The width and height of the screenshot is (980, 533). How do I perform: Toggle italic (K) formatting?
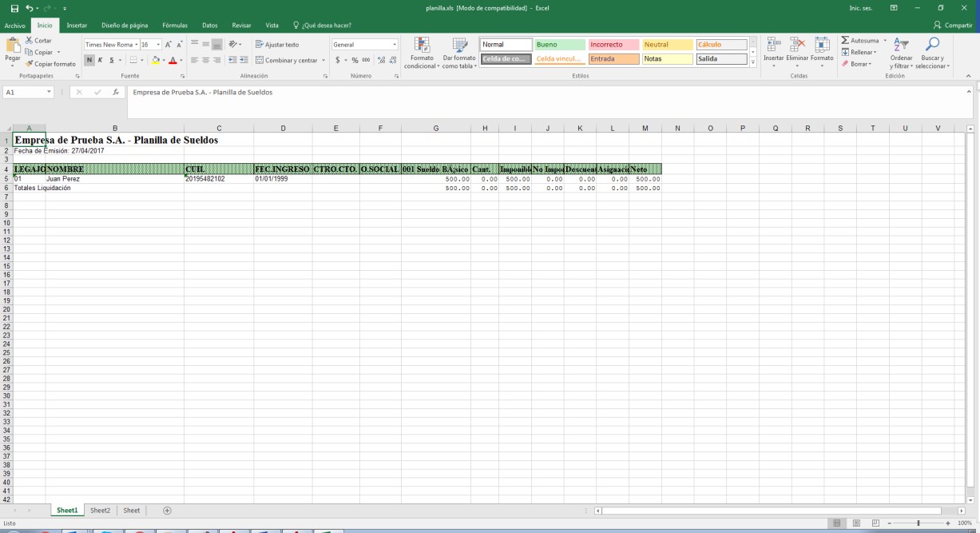pos(101,60)
